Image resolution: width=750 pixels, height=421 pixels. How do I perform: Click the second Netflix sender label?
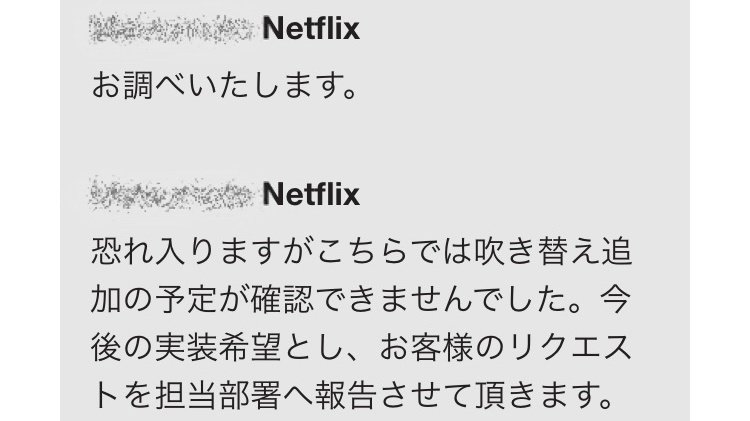click(x=310, y=193)
